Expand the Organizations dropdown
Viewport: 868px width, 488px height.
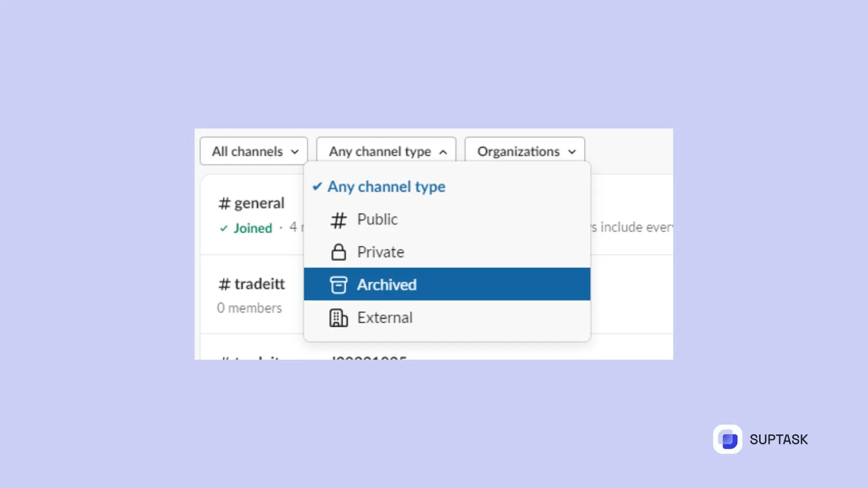525,151
